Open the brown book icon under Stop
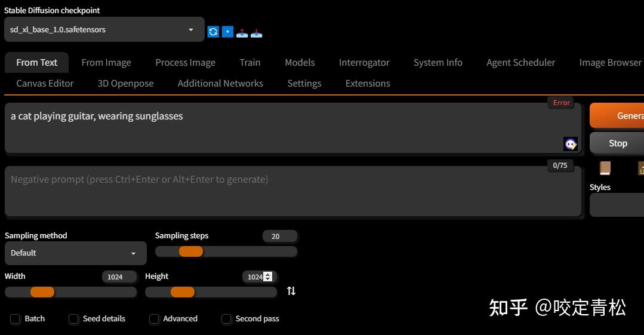The image size is (644, 335). point(605,168)
